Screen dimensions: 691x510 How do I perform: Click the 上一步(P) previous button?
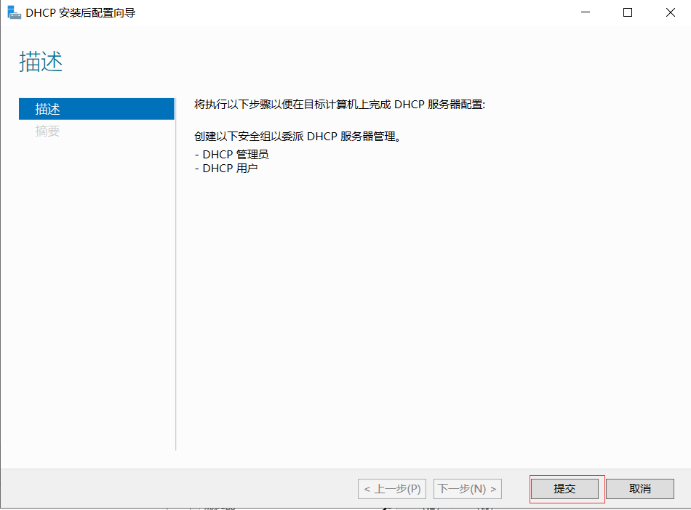tap(392, 489)
